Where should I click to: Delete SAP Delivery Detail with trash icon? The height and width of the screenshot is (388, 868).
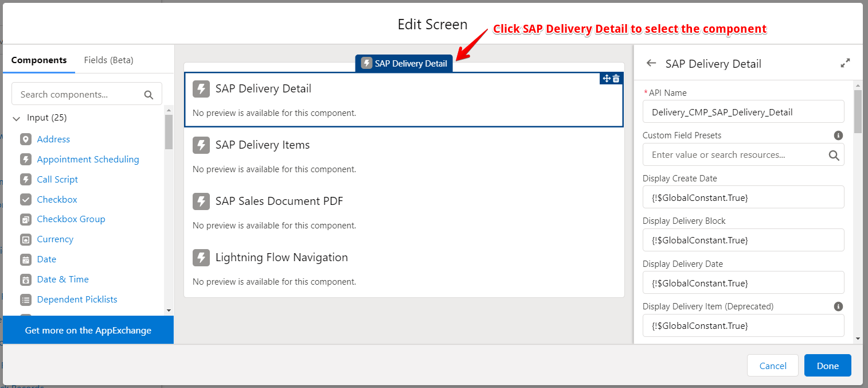click(616, 79)
